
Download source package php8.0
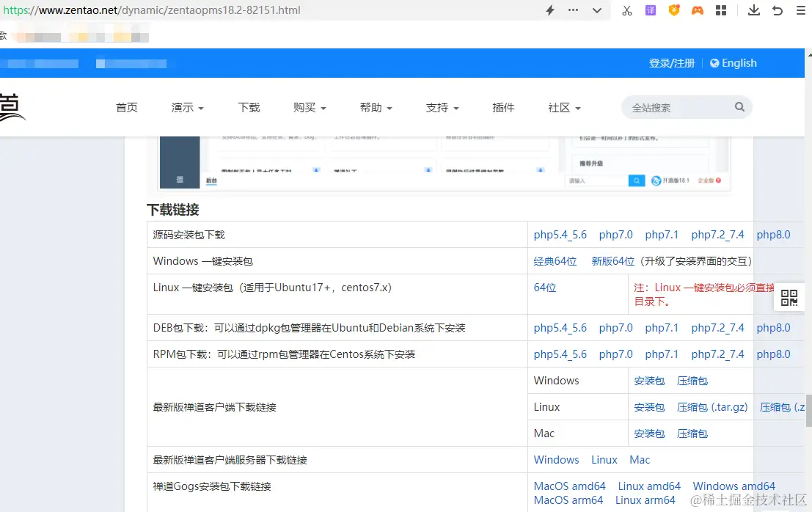click(773, 235)
